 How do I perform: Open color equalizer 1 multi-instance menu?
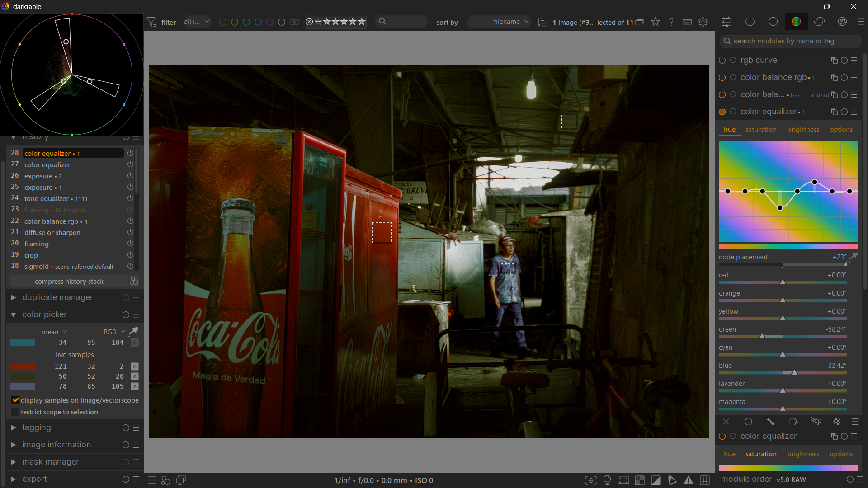(834, 112)
